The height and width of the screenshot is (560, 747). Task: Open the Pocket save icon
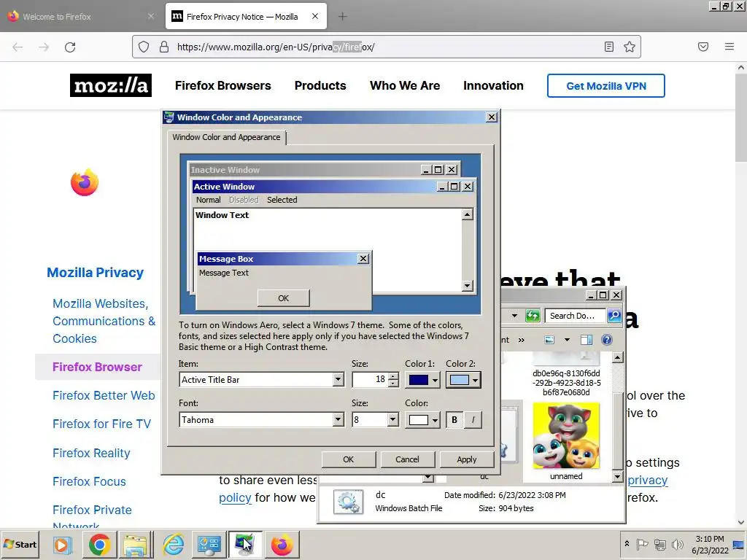703,47
